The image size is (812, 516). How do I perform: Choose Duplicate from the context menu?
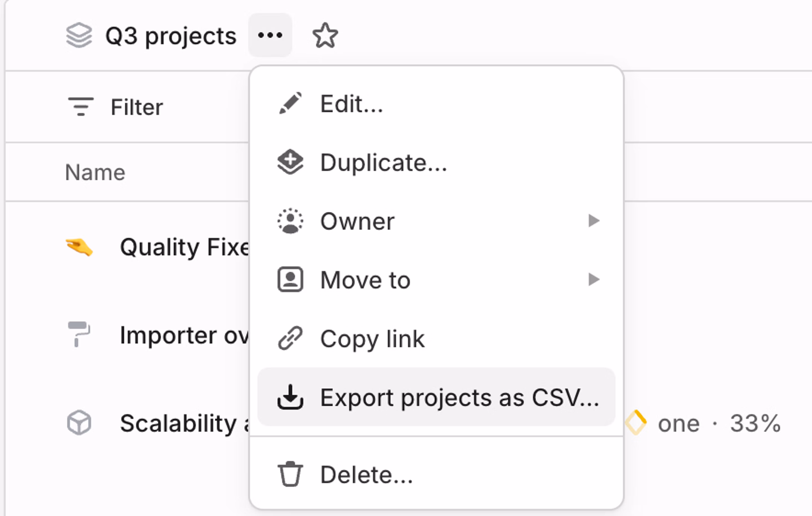(x=383, y=162)
